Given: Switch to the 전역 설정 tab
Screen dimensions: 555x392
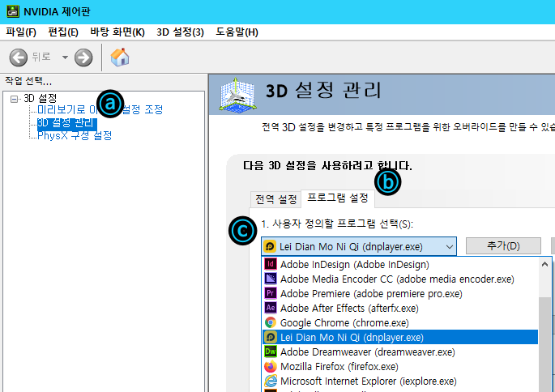Looking at the screenshot, I should 275,199.
